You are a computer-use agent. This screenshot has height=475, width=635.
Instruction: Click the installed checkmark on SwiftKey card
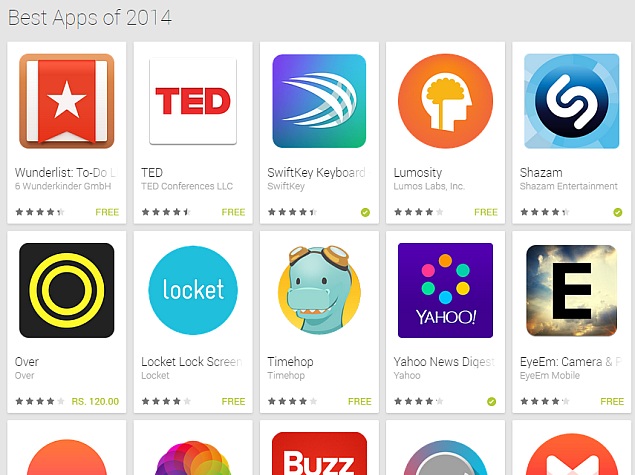(365, 212)
